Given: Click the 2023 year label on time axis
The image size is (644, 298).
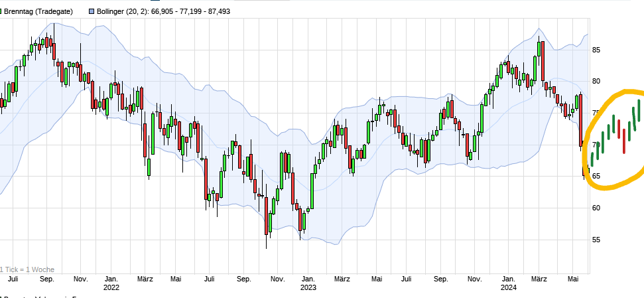Looking at the screenshot, I should (308, 287).
